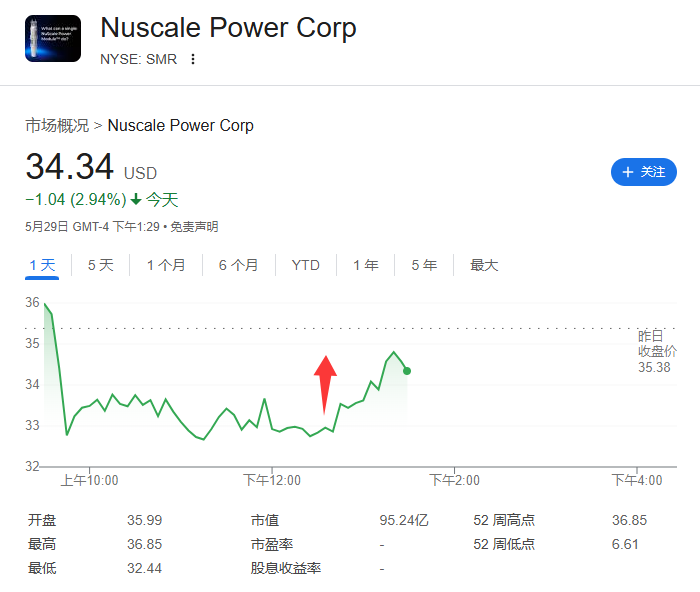Select the YTD chart tab
This screenshot has height=592, width=700.
click(x=306, y=265)
